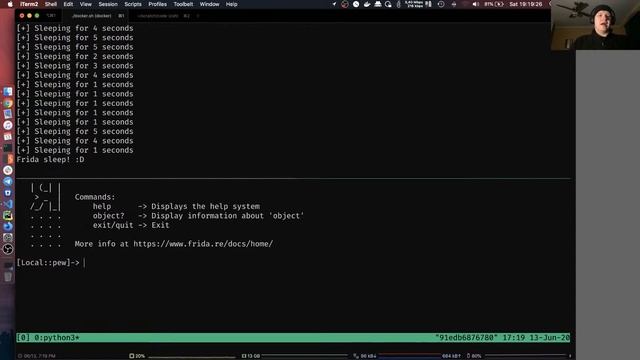Click the 'Frida sleep! :D' output line
640x360 pixels.
51,160
